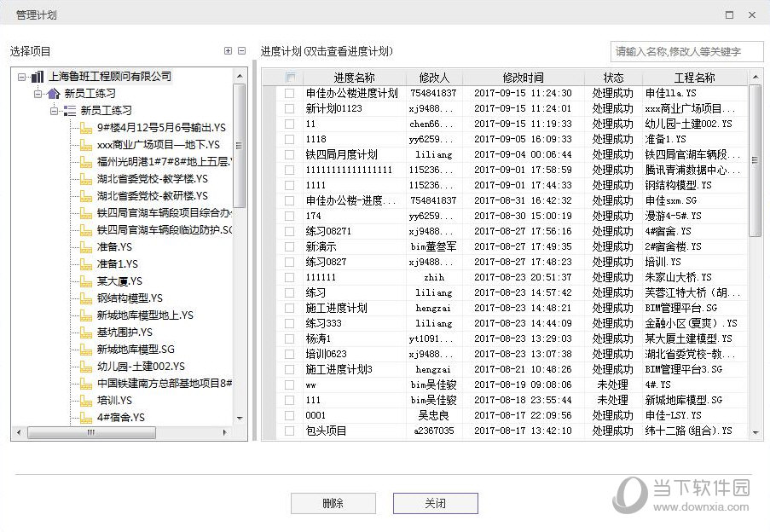The width and height of the screenshot is (770, 532).
Task: Collapse the house-level 新员工练习 node
Action: tap(38, 94)
